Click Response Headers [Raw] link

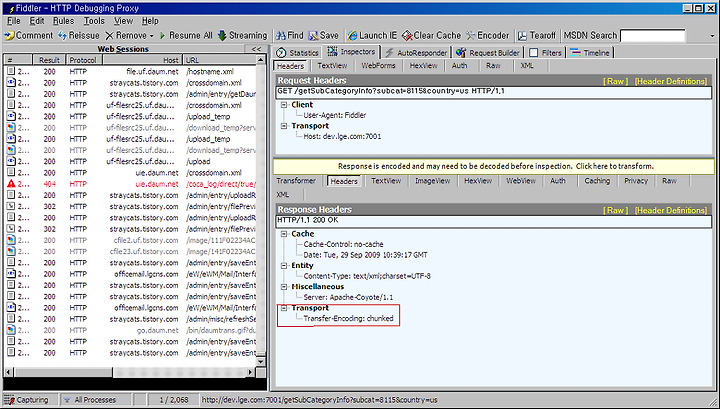615,210
